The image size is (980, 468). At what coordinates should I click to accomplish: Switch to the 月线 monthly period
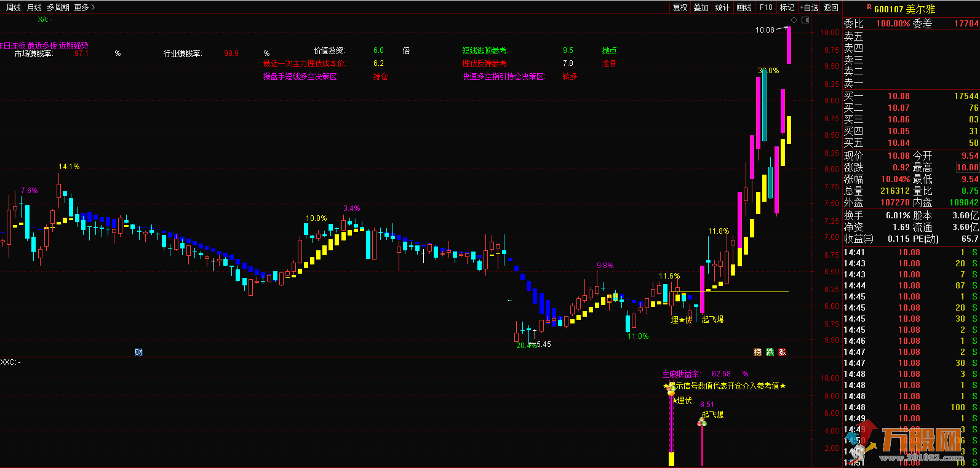pyautogui.click(x=34, y=7)
